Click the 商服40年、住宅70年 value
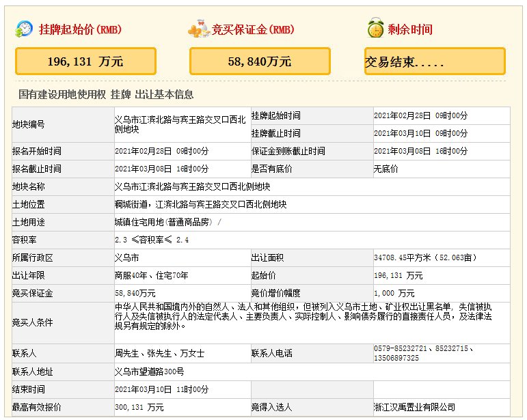This screenshot has width=527, height=420. click(151, 276)
